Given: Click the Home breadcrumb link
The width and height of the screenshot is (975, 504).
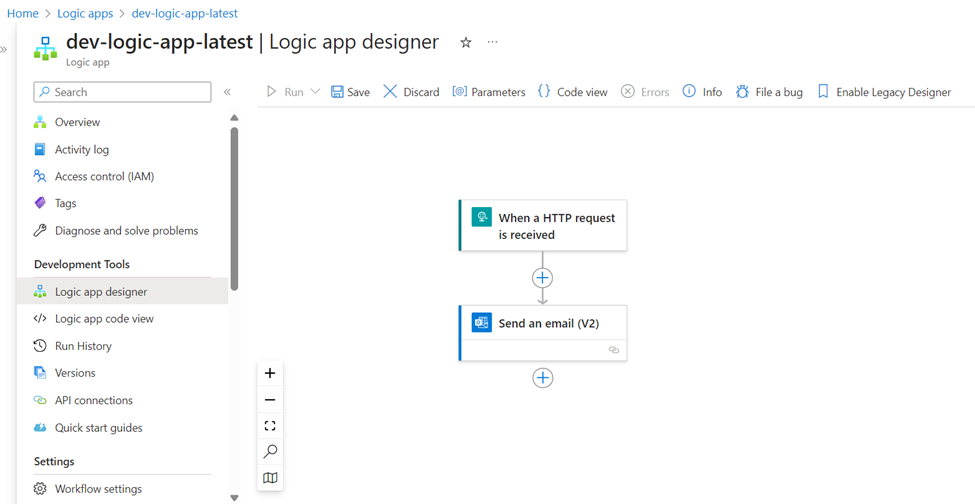Looking at the screenshot, I should pos(22,13).
